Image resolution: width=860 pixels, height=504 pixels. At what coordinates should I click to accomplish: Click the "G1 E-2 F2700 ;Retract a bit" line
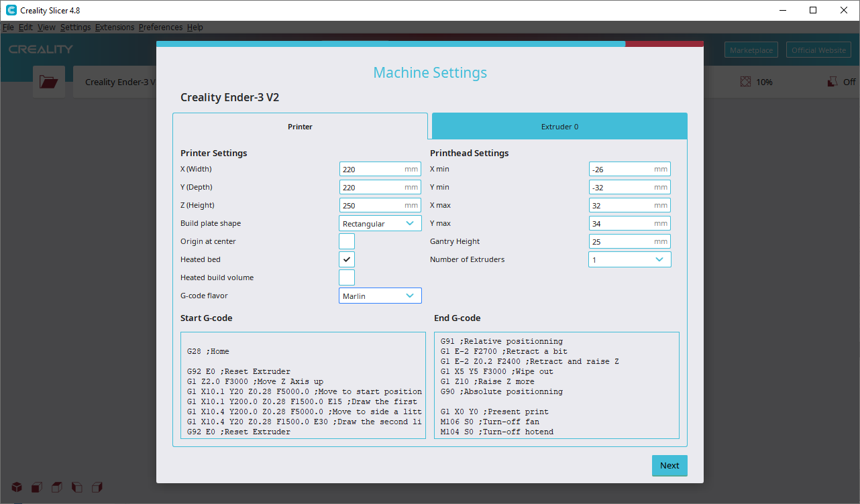[x=504, y=351]
